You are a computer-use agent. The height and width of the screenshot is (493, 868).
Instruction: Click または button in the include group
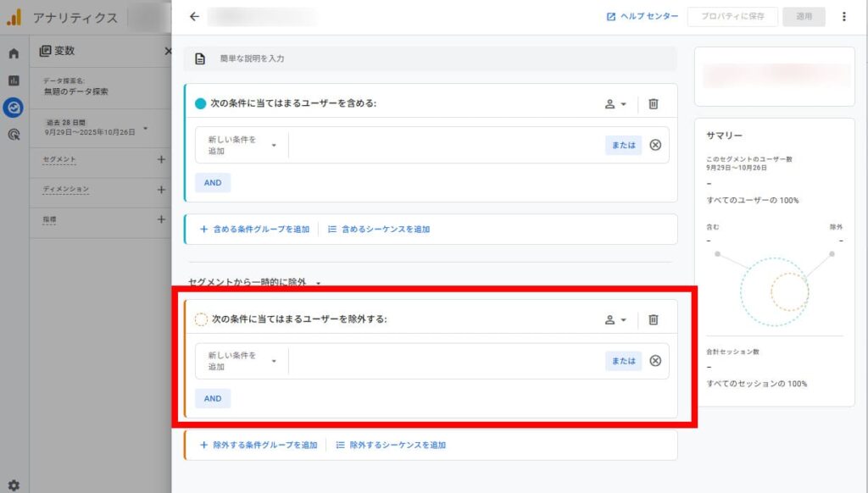click(x=623, y=145)
